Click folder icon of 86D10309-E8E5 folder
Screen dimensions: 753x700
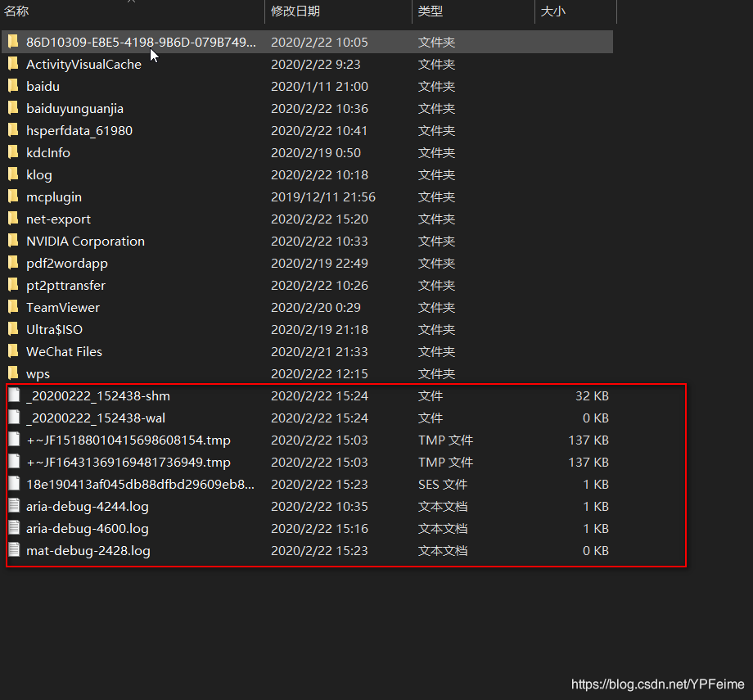coord(13,41)
